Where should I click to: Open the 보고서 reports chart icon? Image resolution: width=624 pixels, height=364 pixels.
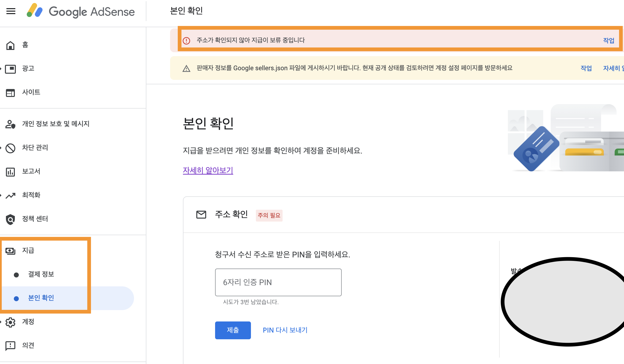click(x=10, y=171)
